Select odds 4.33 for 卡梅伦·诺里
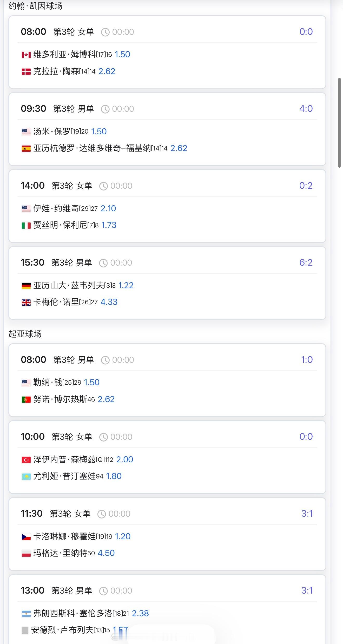The image size is (343, 644). [109, 302]
